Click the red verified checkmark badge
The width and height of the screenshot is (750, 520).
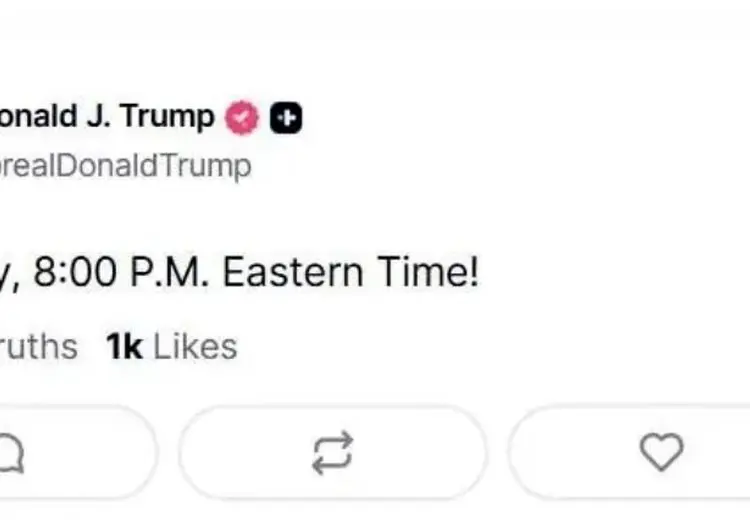(x=241, y=119)
